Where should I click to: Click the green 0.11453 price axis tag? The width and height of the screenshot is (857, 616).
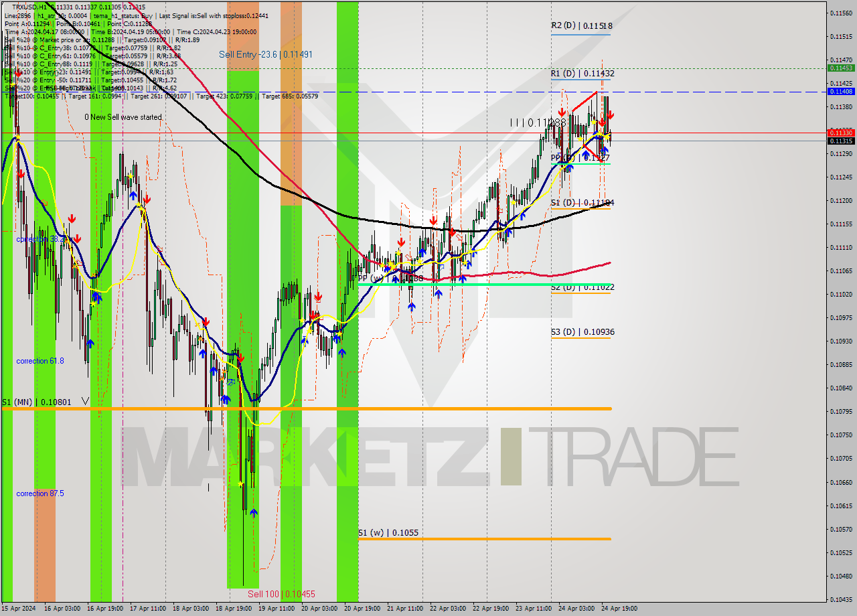(x=841, y=68)
